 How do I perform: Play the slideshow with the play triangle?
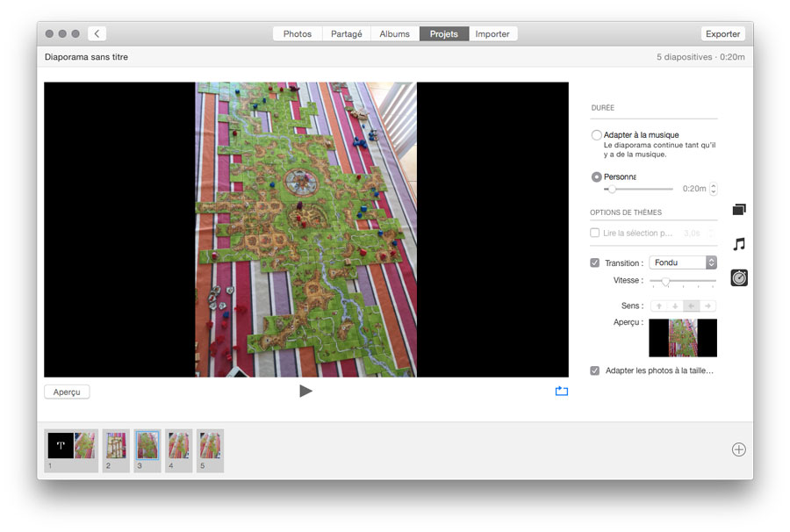point(305,391)
